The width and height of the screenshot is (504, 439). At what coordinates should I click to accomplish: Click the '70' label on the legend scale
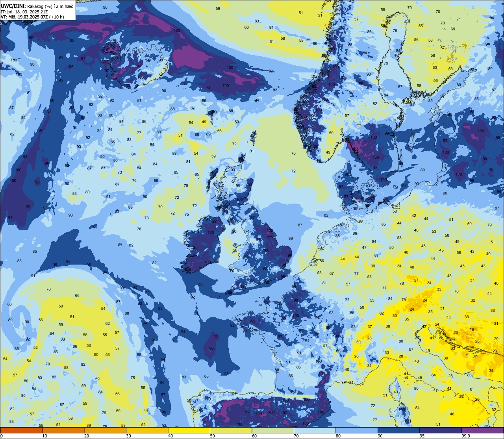(x=296, y=436)
